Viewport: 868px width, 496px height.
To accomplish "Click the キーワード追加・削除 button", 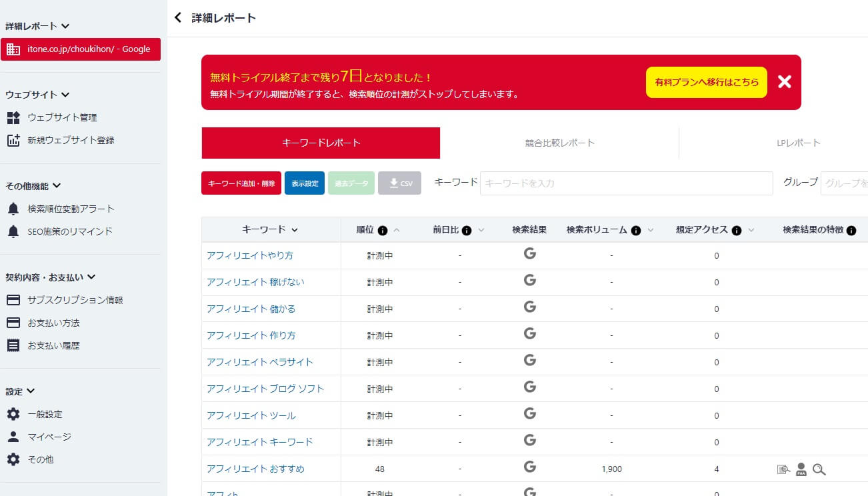I will [241, 183].
